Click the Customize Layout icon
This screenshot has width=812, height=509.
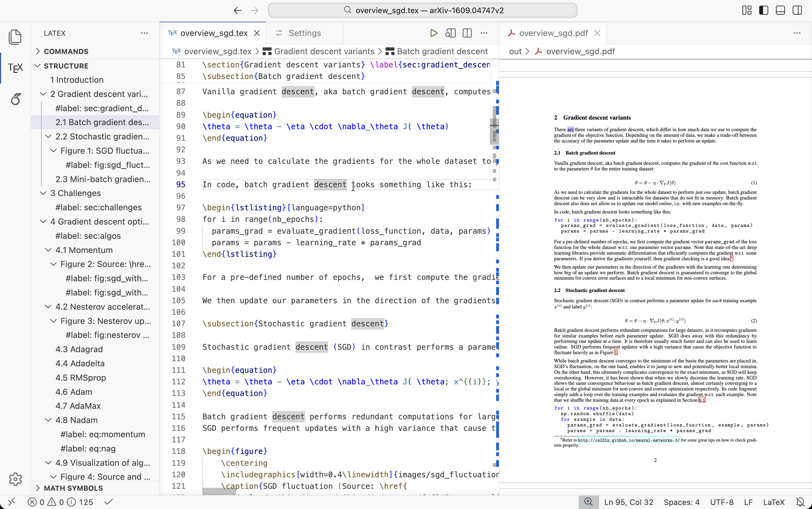click(746, 10)
